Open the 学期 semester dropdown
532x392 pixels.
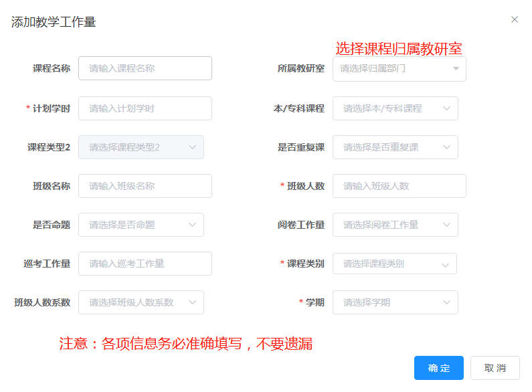click(395, 302)
